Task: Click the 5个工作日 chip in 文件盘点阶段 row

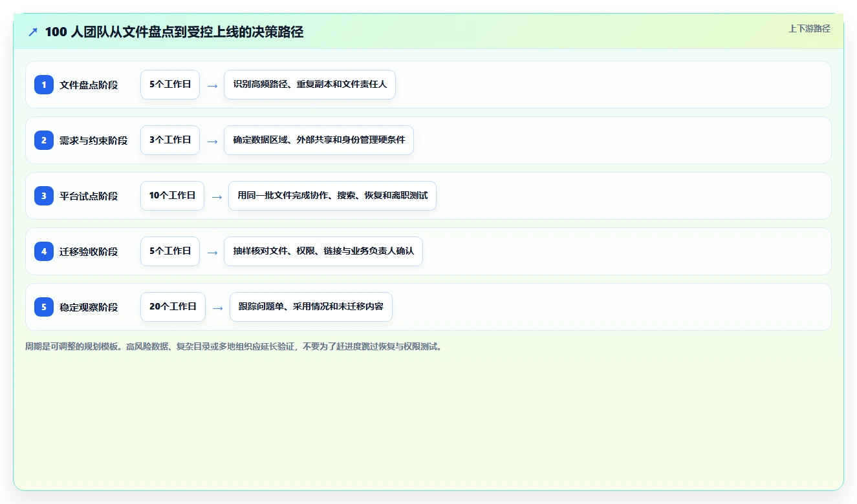Action: [x=170, y=85]
